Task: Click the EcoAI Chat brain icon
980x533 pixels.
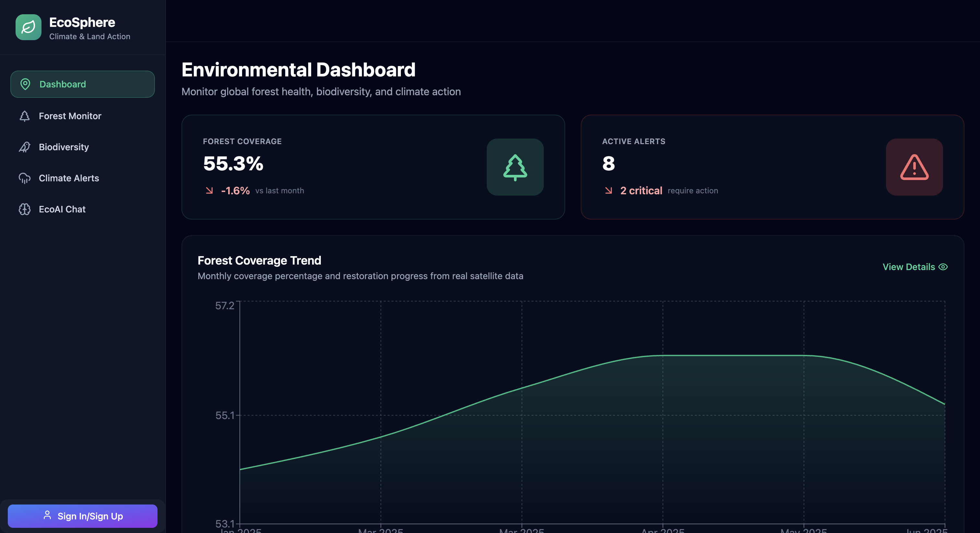Action: 25,210
